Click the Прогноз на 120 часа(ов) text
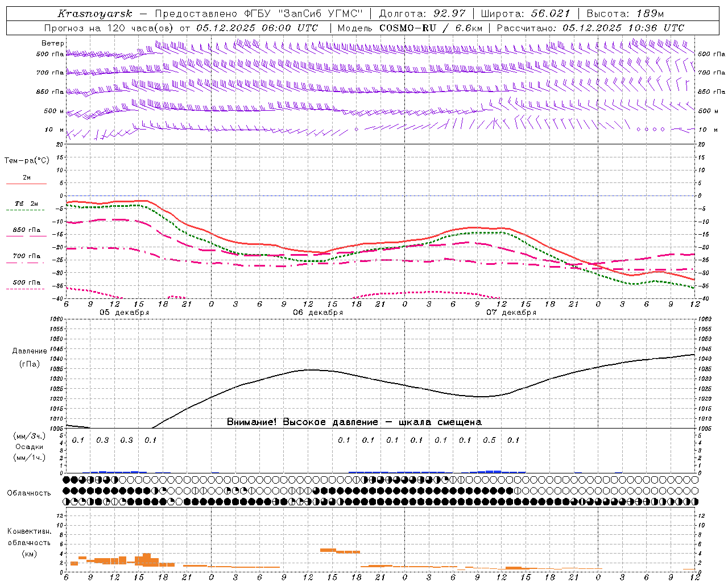Image resolution: width=728 pixels, height=582 pixels. pyautogui.click(x=109, y=28)
